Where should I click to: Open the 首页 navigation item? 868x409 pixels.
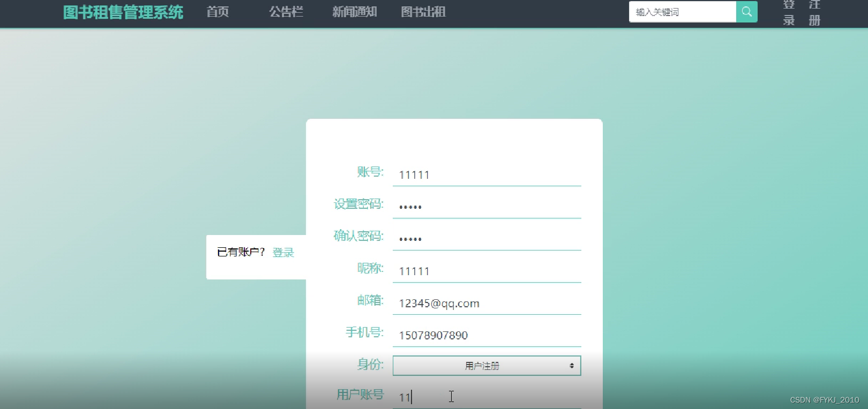(218, 12)
